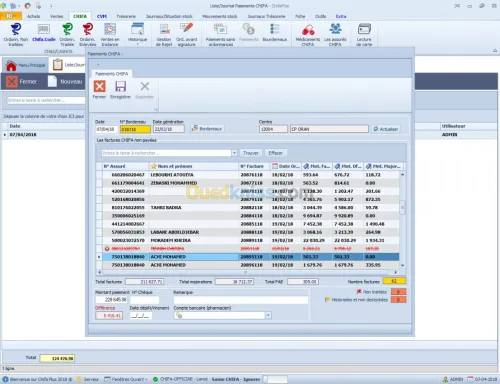
Task: Select the MOKADEM KHEIRA row
Action: point(247,240)
